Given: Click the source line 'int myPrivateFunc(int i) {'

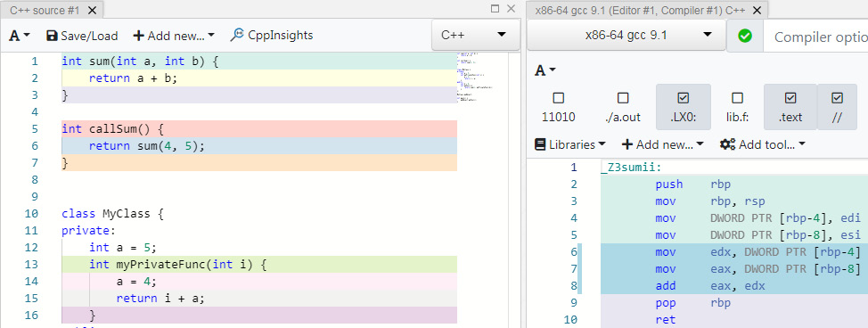Looking at the screenshot, I should point(177,265).
